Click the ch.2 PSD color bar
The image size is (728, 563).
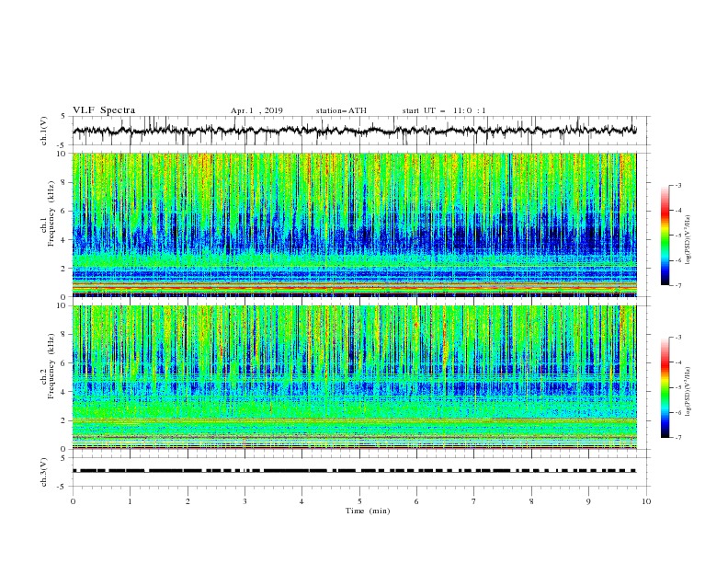click(665, 387)
